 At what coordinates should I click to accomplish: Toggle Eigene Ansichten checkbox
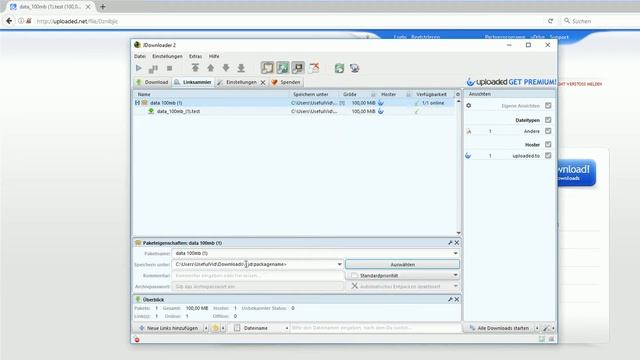pos(548,106)
